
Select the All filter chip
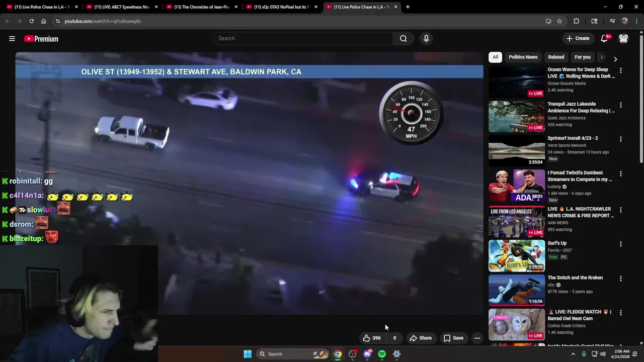coord(495,57)
